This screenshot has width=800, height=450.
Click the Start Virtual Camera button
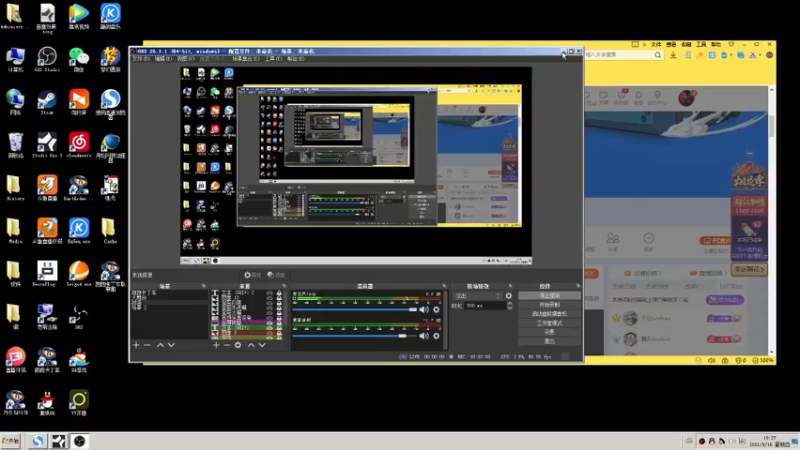549,314
